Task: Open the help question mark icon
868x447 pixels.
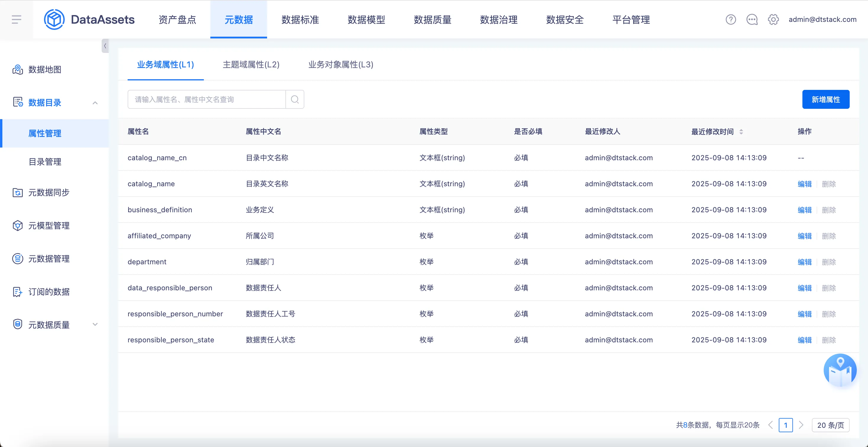Action: click(x=731, y=20)
